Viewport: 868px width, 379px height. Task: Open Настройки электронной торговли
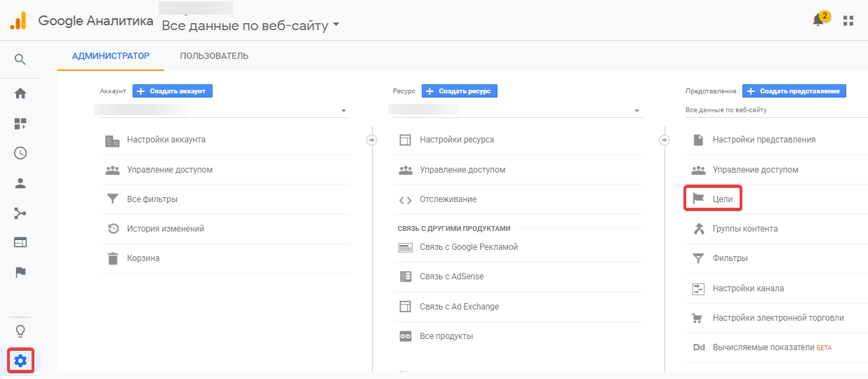click(x=777, y=318)
